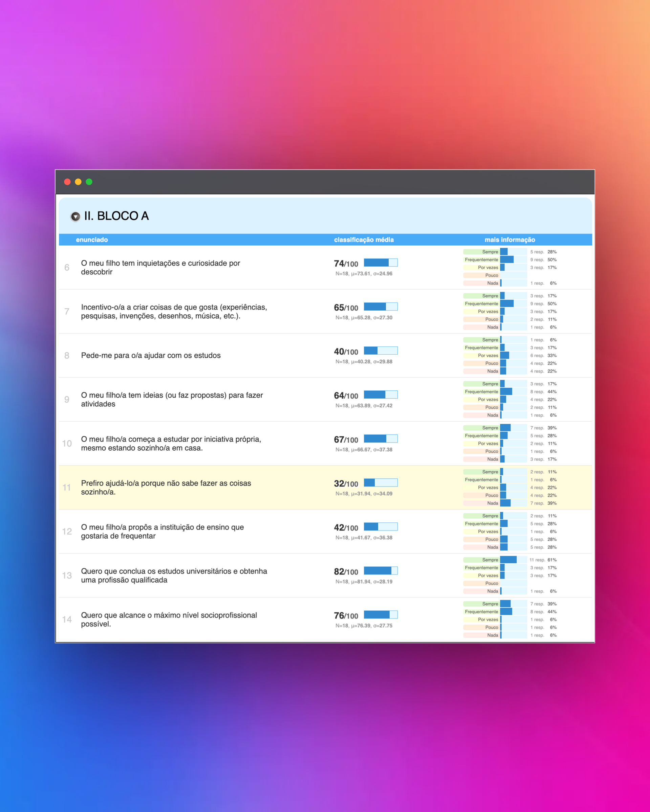The height and width of the screenshot is (812, 650).
Task: Click the 'mais informação' column header
Action: click(510, 240)
